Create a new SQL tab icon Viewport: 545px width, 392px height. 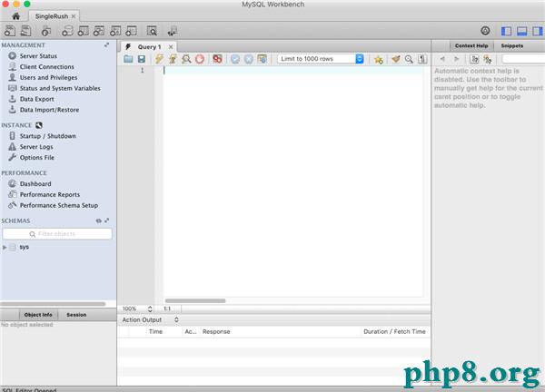point(10,31)
